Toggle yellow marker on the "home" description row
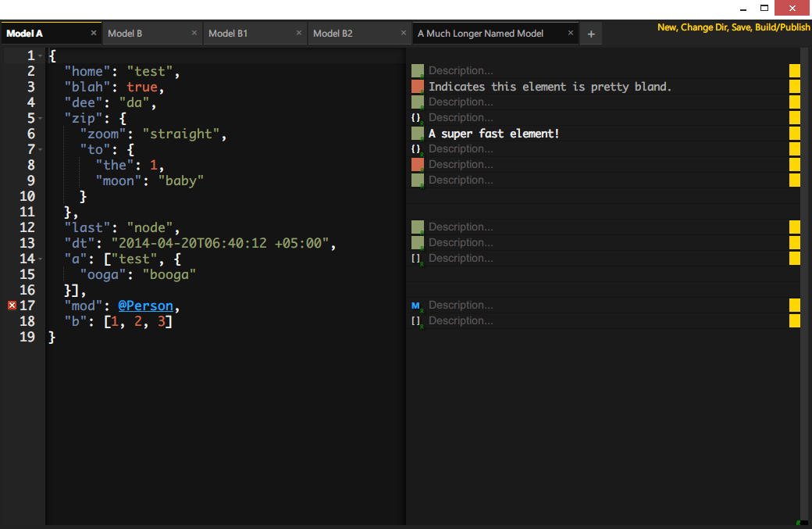Viewport: 812px width, 529px height. tap(794, 70)
